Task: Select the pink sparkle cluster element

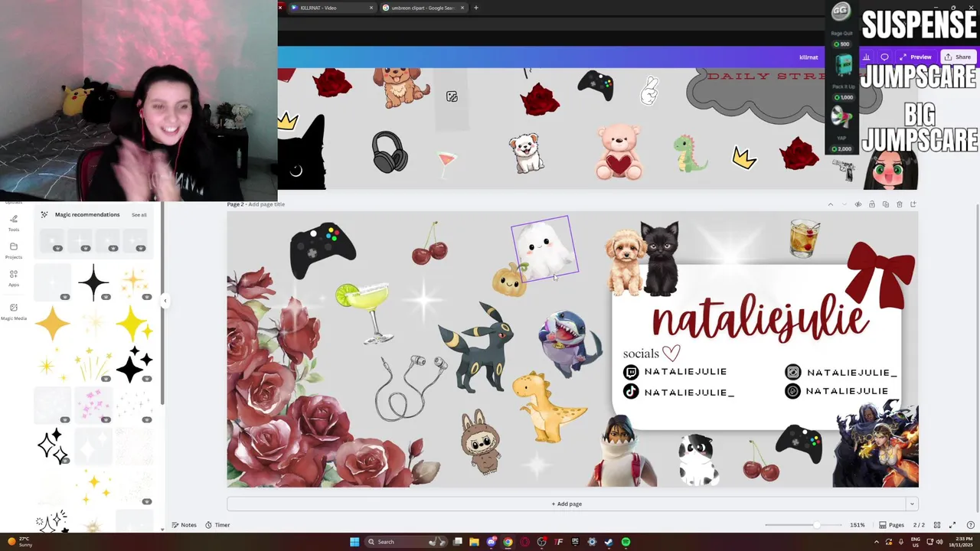Action: (93, 404)
